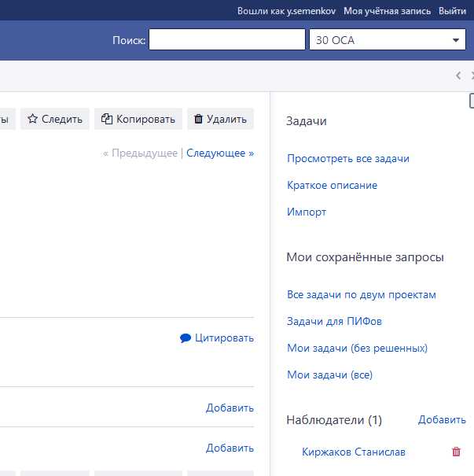The image size is (474, 476).
Task: Open saved query Задачи для ПИФов
Action: [334, 321]
